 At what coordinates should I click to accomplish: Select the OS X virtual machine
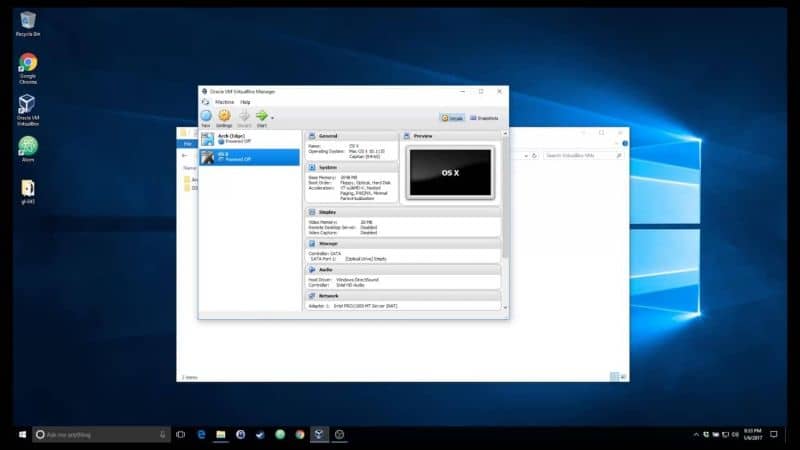[249, 157]
